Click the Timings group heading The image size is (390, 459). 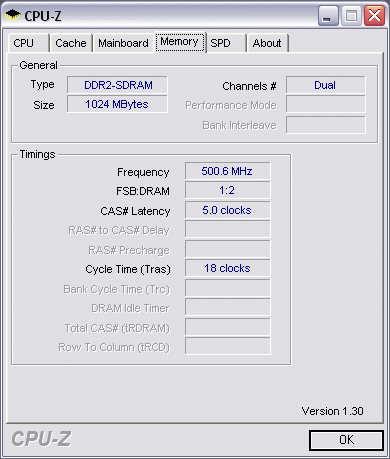[37, 154]
